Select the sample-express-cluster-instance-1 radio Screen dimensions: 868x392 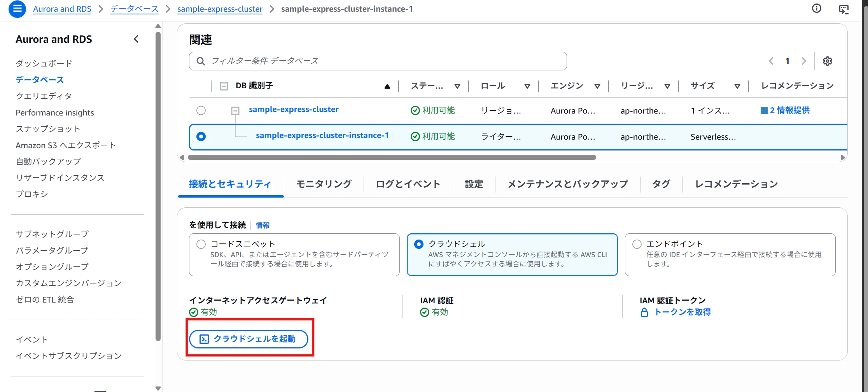click(x=201, y=136)
